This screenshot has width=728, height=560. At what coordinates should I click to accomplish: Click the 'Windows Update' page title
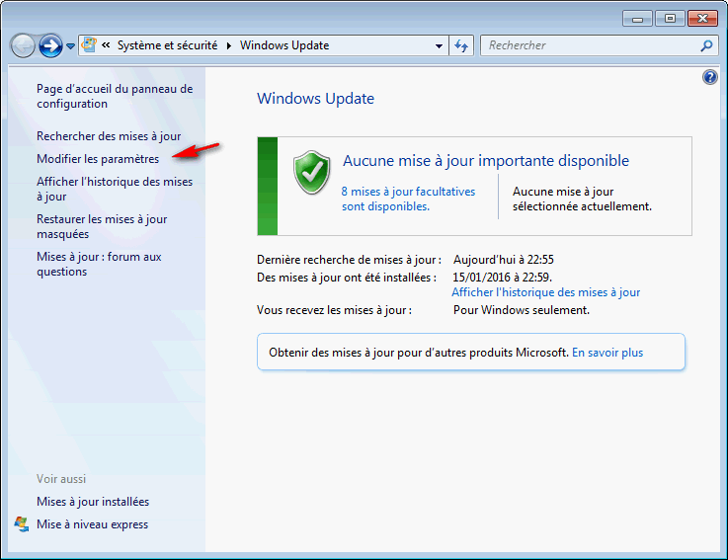[x=316, y=99]
